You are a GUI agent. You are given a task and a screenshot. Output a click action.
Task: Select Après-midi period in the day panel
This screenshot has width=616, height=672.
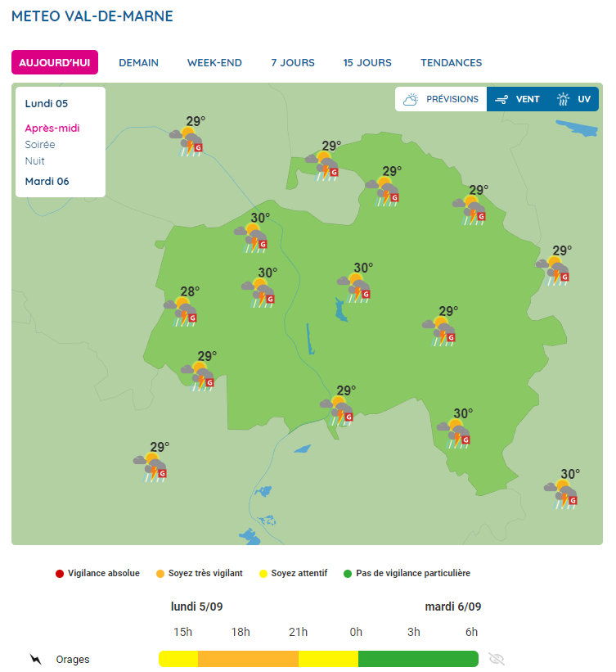click(x=52, y=129)
